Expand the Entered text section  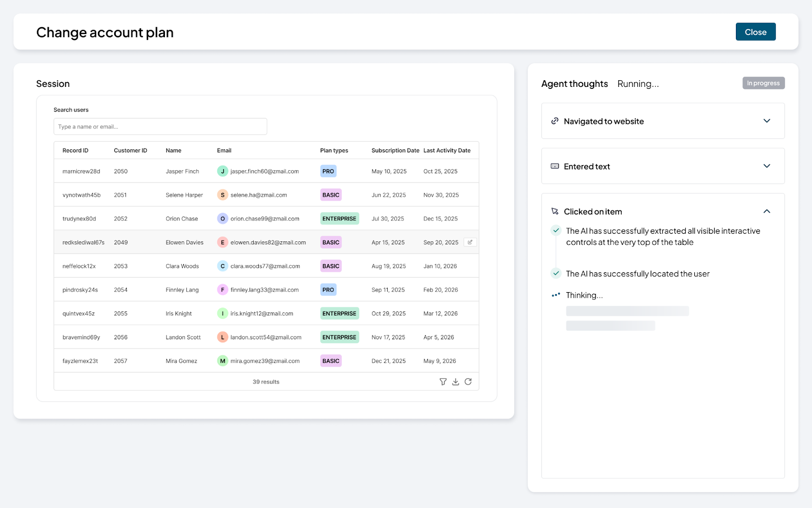[x=766, y=166]
